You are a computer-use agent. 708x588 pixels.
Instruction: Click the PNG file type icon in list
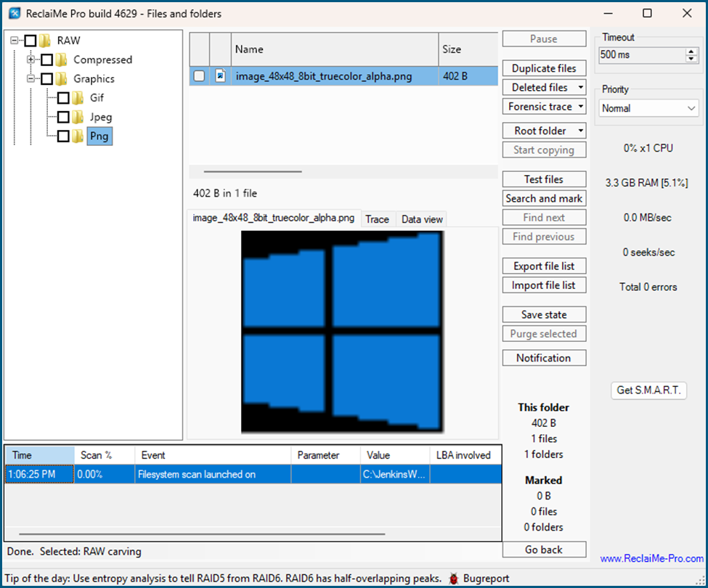[220, 75]
